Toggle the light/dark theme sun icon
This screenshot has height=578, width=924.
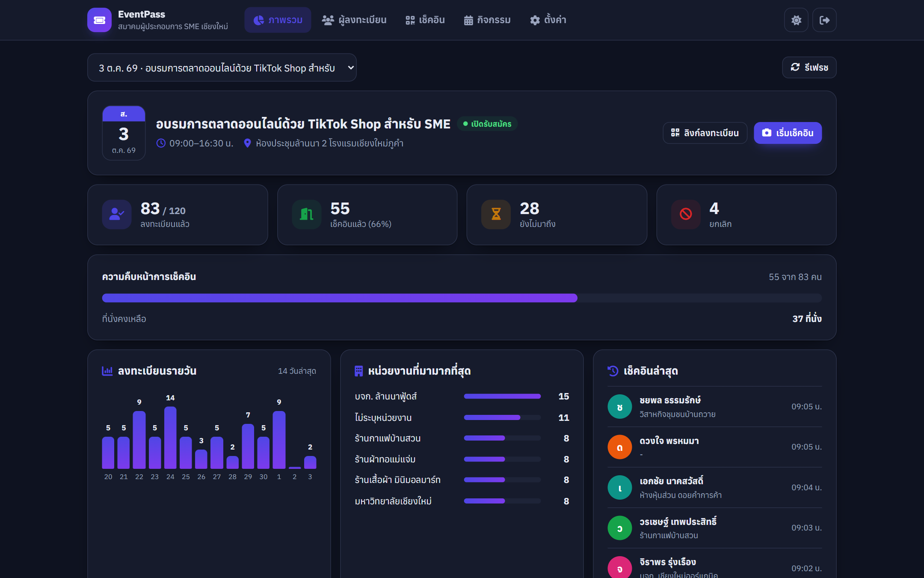[796, 20]
